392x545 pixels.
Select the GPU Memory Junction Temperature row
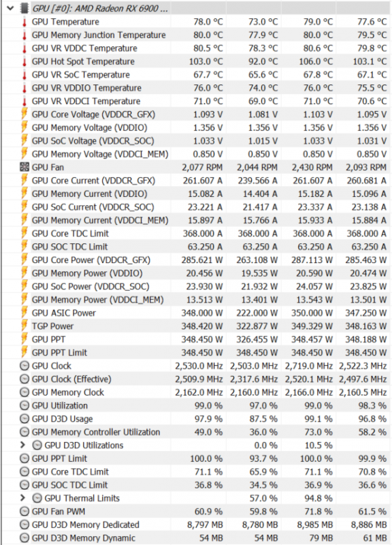coord(197,35)
